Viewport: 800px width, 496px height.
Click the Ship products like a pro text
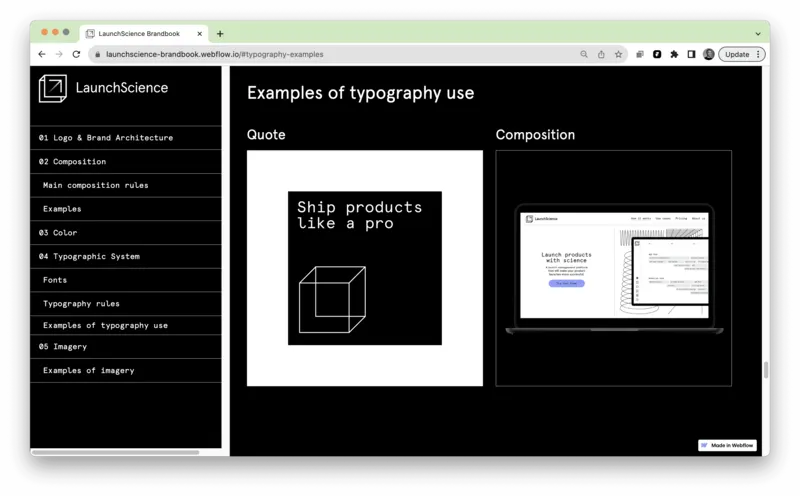(360, 215)
